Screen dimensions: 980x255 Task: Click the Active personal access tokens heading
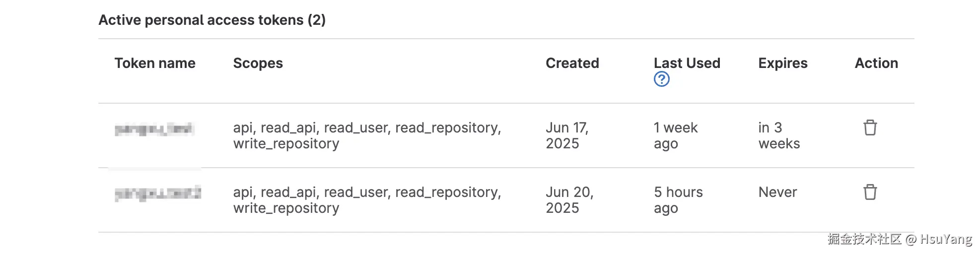[x=212, y=20]
